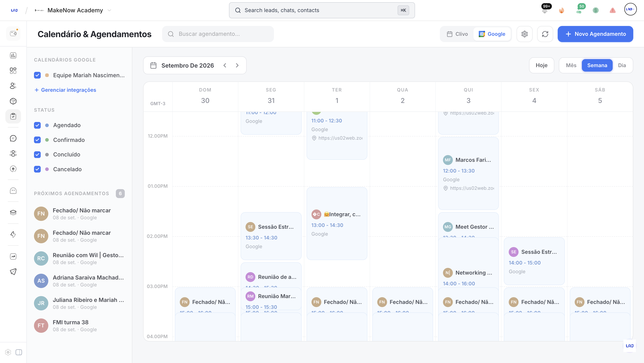This screenshot has height=363, width=644.
Task: Click the Novo Agendamento button
Action: click(595, 34)
